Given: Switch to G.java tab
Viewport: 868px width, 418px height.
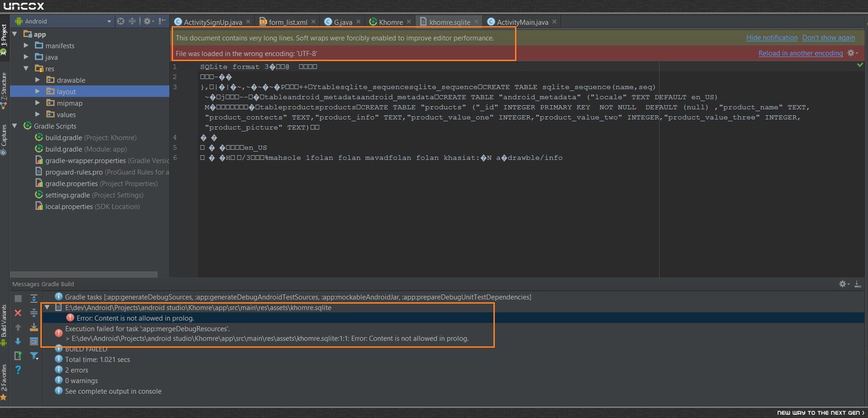Looking at the screenshot, I should pyautogui.click(x=343, y=22).
